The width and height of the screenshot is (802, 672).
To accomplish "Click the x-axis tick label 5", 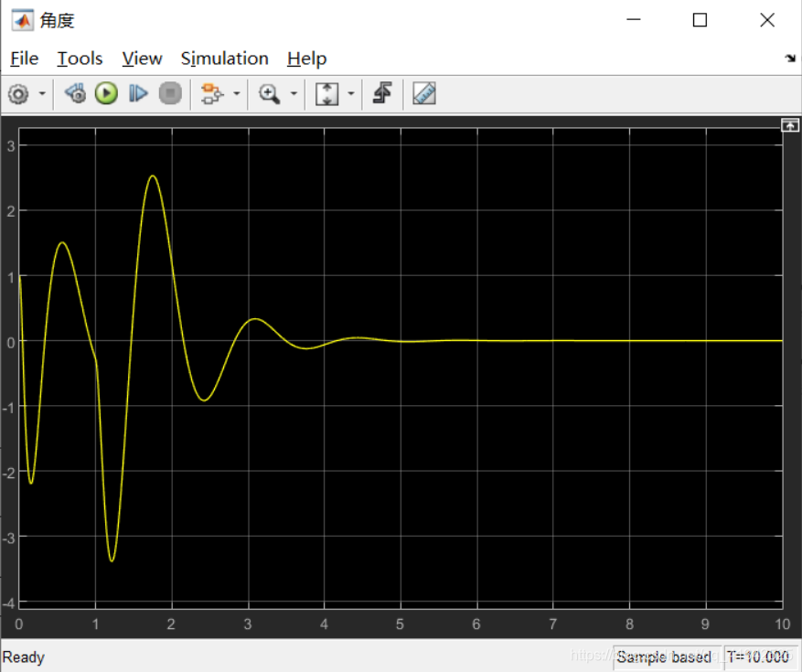I will tap(400, 624).
